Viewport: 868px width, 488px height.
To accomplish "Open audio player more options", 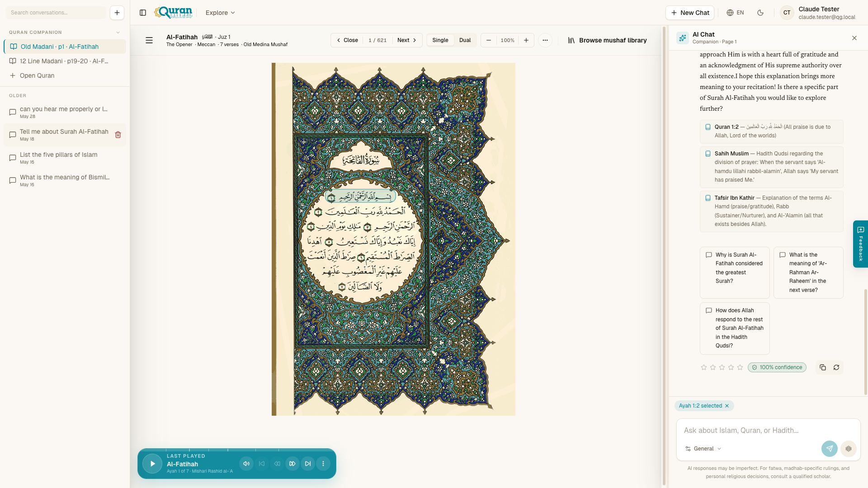I will pos(323,464).
